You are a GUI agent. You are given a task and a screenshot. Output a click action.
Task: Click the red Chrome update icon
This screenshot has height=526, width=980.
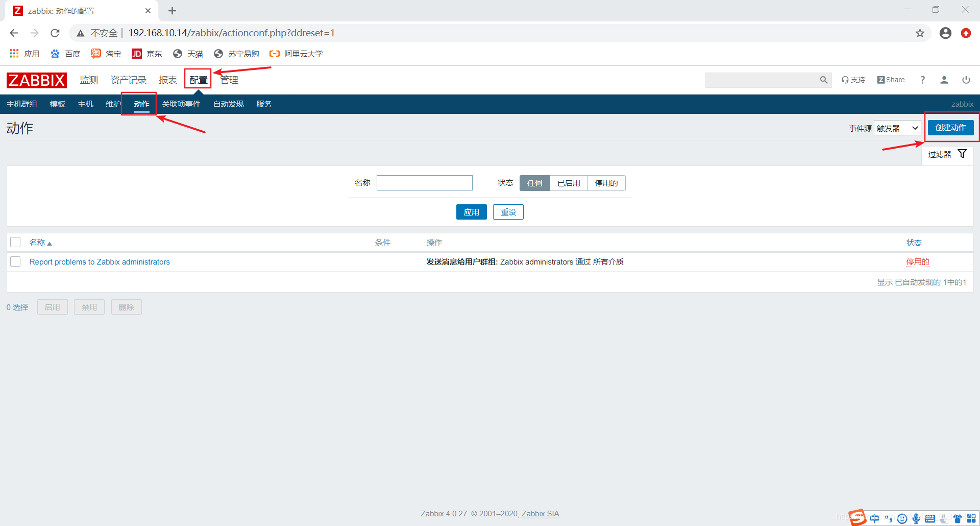click(966, 33)
